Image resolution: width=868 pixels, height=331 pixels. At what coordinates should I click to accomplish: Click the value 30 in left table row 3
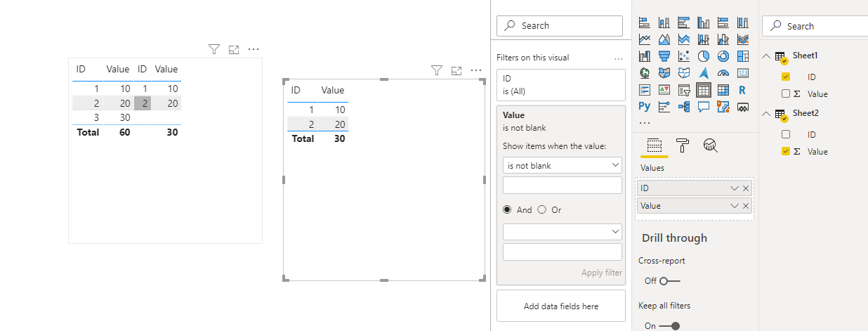pos(125,117)
